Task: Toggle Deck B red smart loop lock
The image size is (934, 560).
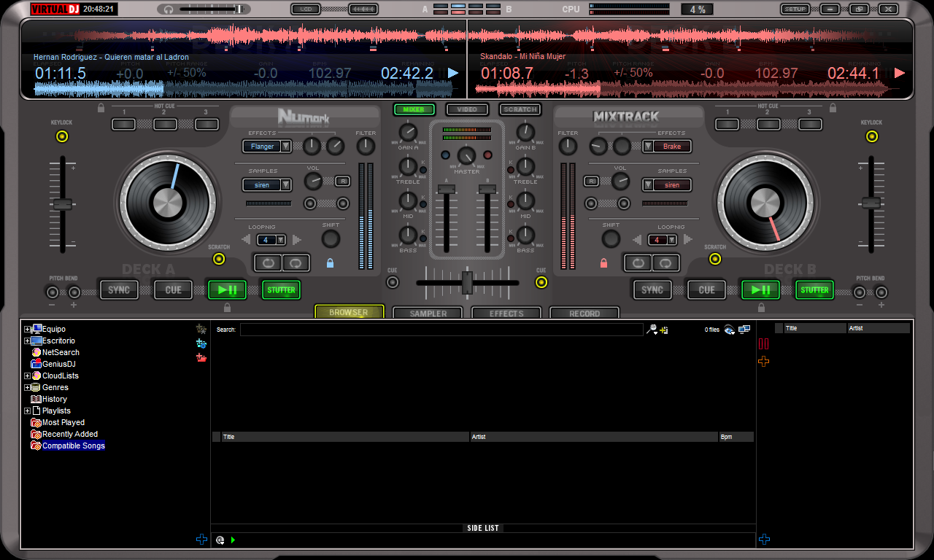Action: [603, 263]
